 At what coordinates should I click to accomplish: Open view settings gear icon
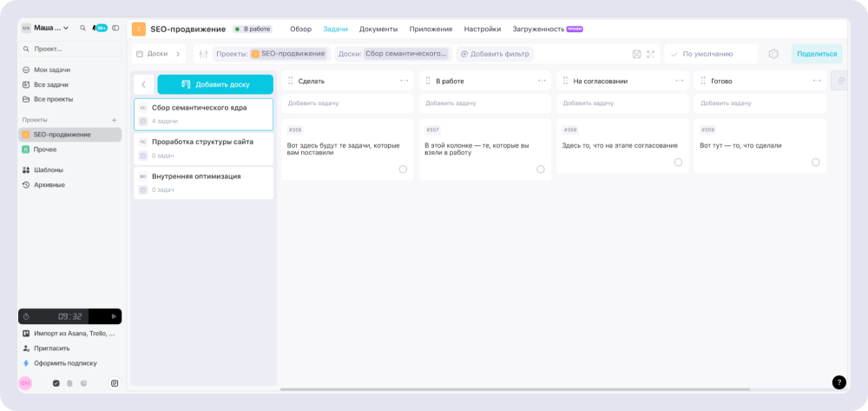(773, 54)
